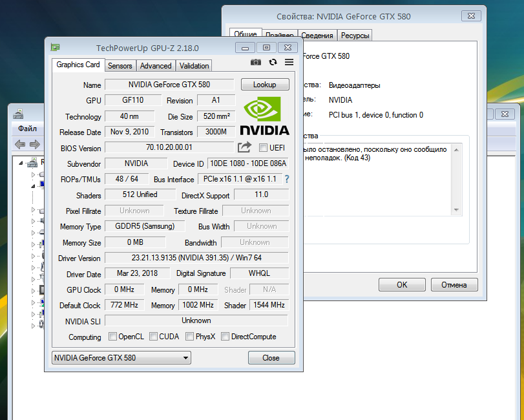Screen dimensions: 524x420
Task: Click Отмена in properties dialog
Action: coord(454,285)
